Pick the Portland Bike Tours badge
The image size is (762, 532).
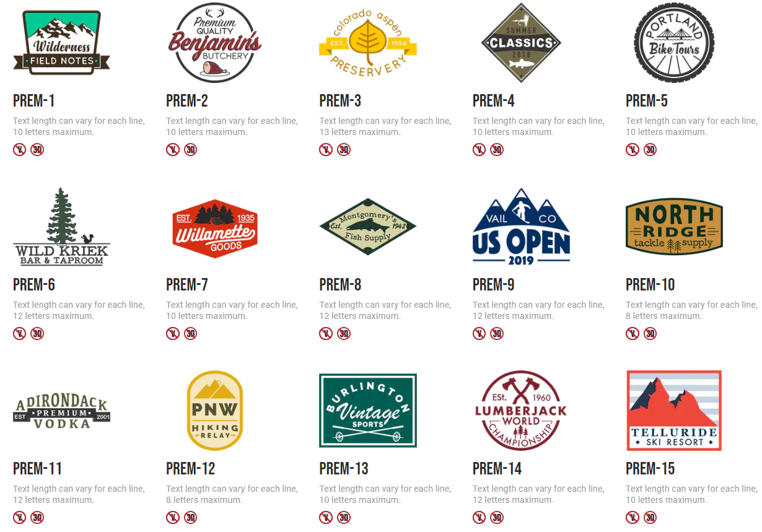coord(674,42)
